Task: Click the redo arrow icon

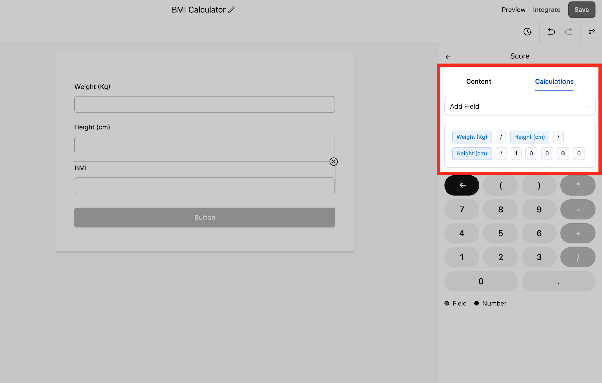Action: pos(569,32)
